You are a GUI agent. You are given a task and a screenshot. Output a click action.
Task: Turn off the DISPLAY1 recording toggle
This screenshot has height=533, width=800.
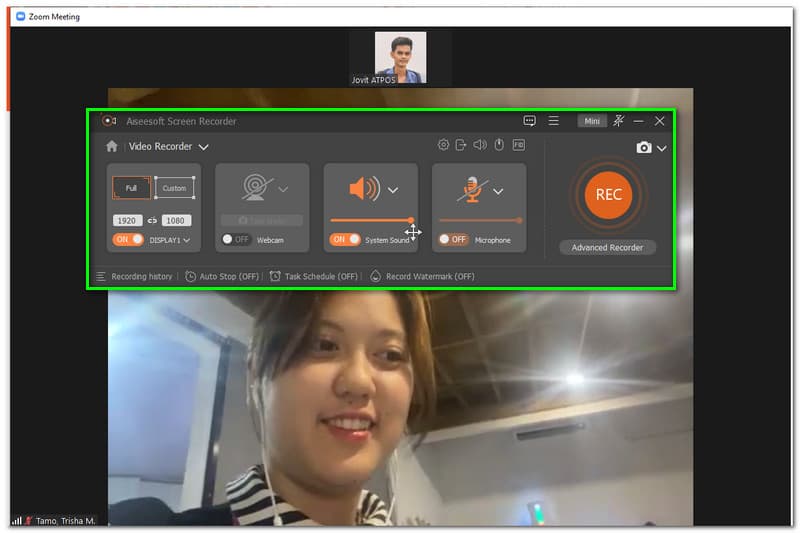point(128,240)
